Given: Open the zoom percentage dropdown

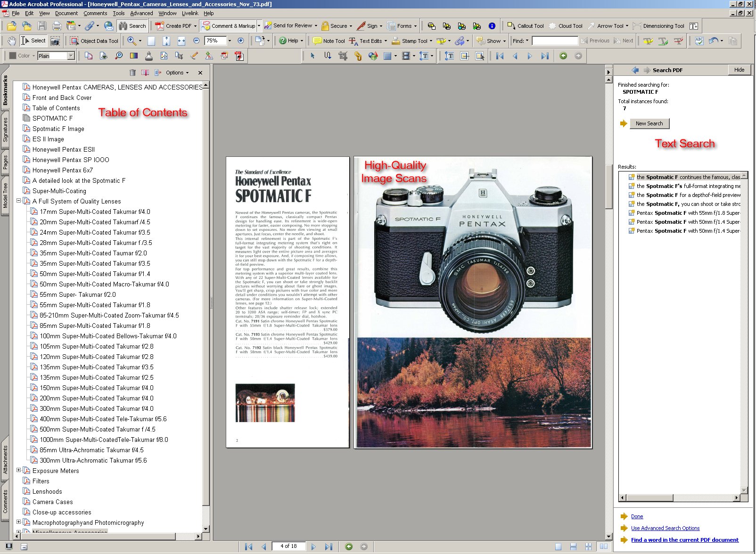Looking at the screenshot, I should point(230,41).
